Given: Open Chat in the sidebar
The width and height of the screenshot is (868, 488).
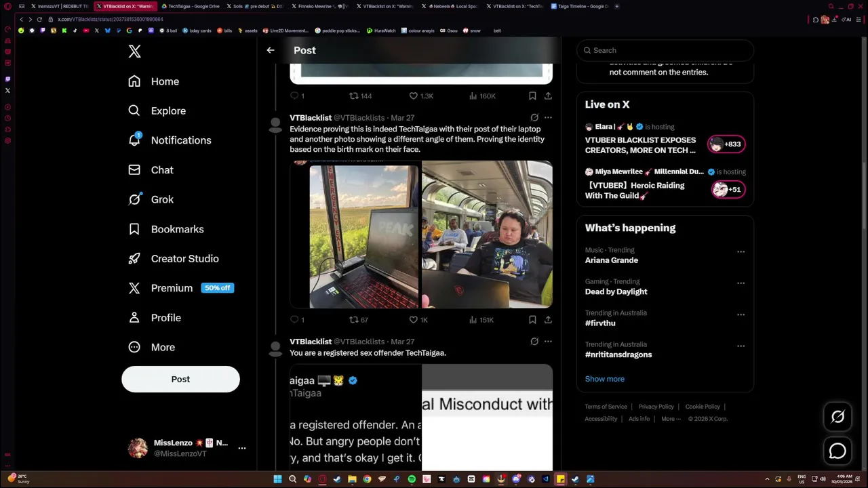Looking at the screenshot, I should [x=151, y=170].
